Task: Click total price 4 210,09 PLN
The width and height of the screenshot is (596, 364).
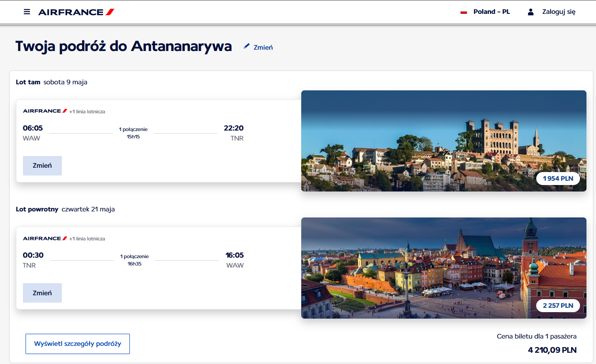Action: (x=552, y=350)
